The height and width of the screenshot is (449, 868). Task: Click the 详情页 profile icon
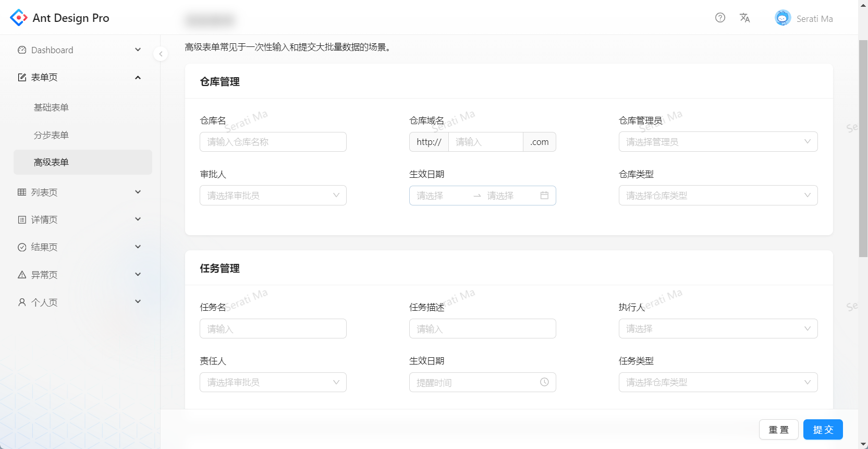pyautogui.click(x=22, y=220)
